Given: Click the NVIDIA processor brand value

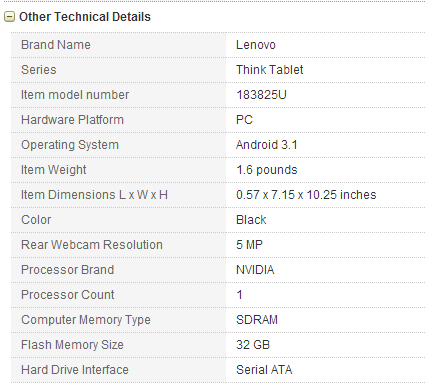Looking at the screenshot, I should (255, 270).
